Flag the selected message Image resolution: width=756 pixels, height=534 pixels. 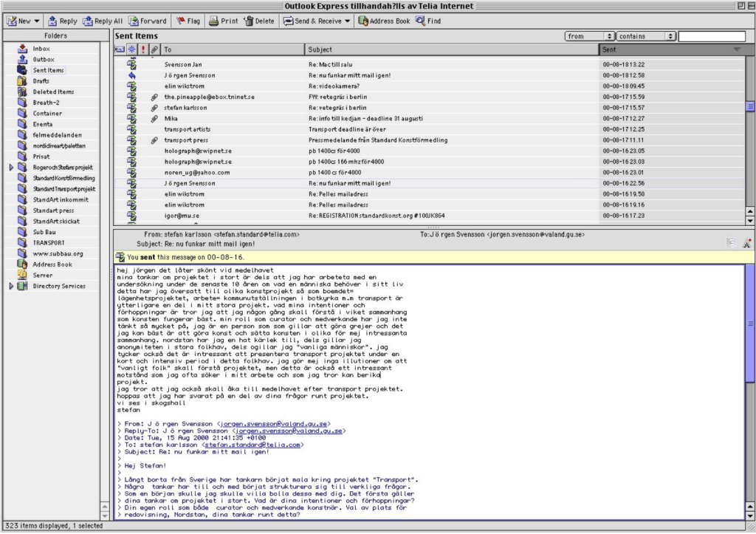pos(188,21)
